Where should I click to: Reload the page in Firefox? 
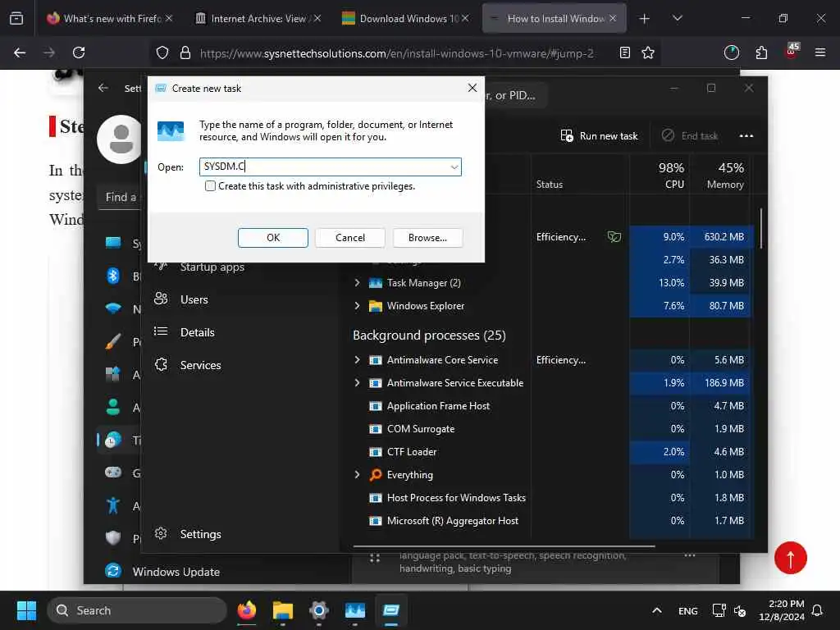(x=79, y=52)
